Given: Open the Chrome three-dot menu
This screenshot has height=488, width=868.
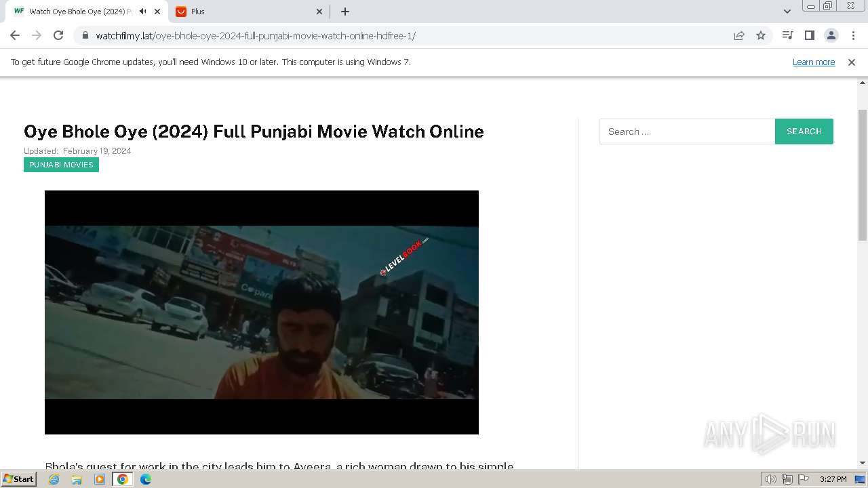Looking at the screenshot, I should (853, 35).
